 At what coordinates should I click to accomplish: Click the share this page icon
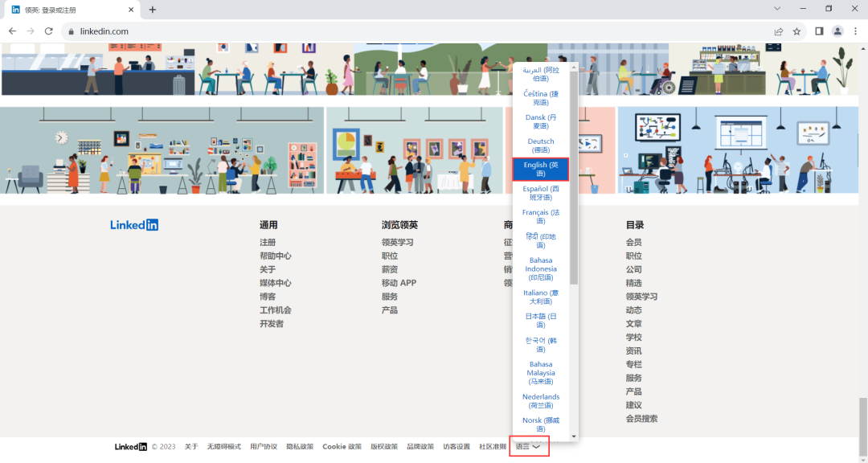click(x=778, y=31)
